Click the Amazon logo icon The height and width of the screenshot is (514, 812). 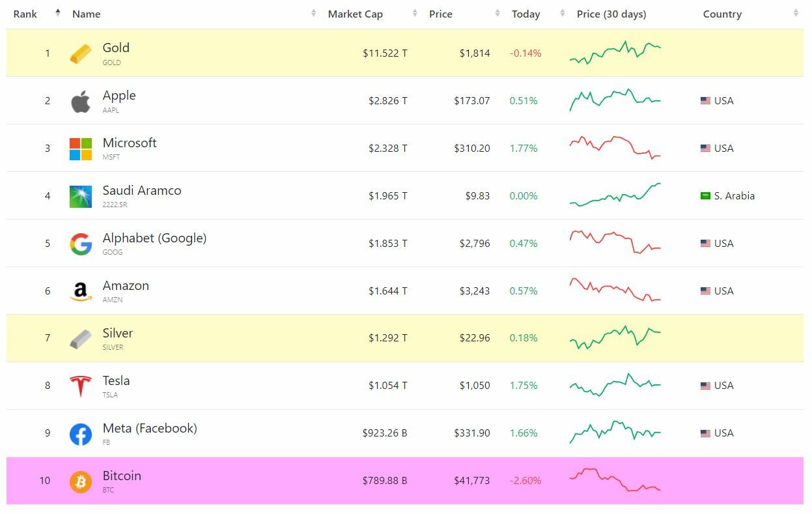(x=81, y=291)
